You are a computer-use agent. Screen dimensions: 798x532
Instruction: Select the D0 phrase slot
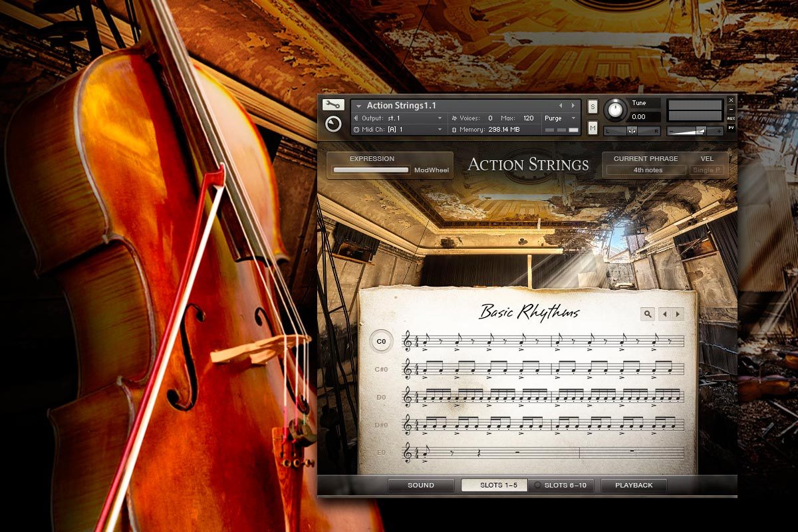click(x=381, y=397)
